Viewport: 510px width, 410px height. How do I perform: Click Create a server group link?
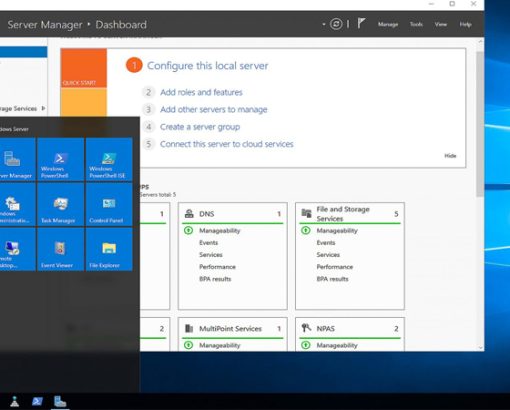coord(200,127)
